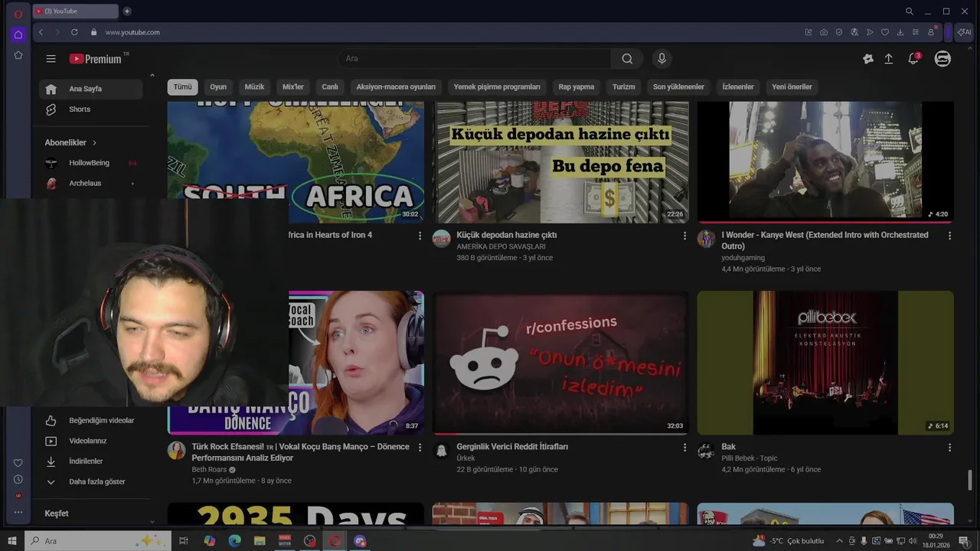This screenshot has height=551, width=980.
Task: Open yoduhgaming channel link
Action: (x=743, y=258)
